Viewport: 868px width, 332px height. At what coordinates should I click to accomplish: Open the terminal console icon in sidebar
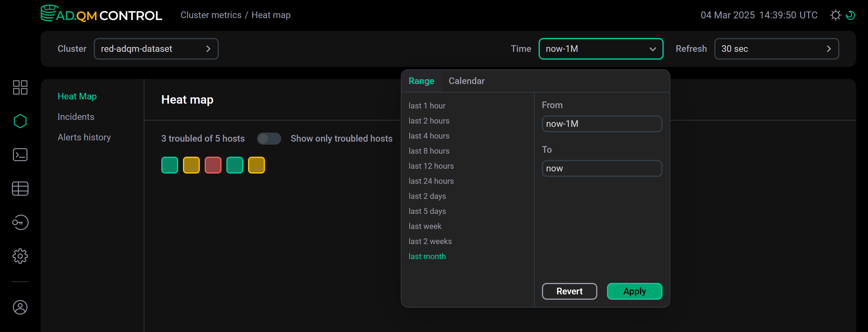click(x=20, y=155)
